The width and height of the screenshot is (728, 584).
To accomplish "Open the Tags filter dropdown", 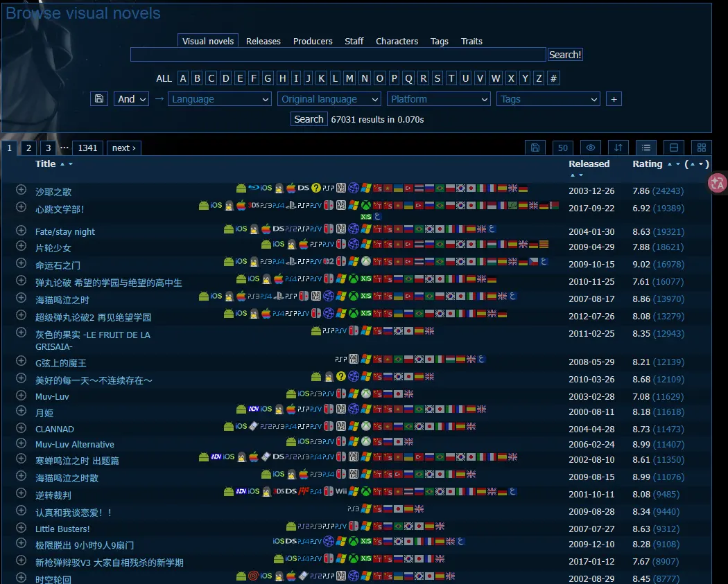I will point(548,99).
